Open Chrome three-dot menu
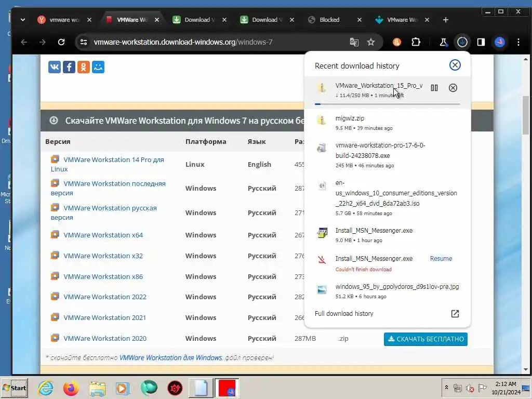The height and width of the screenshot is (399, 532). pos(518,42)
